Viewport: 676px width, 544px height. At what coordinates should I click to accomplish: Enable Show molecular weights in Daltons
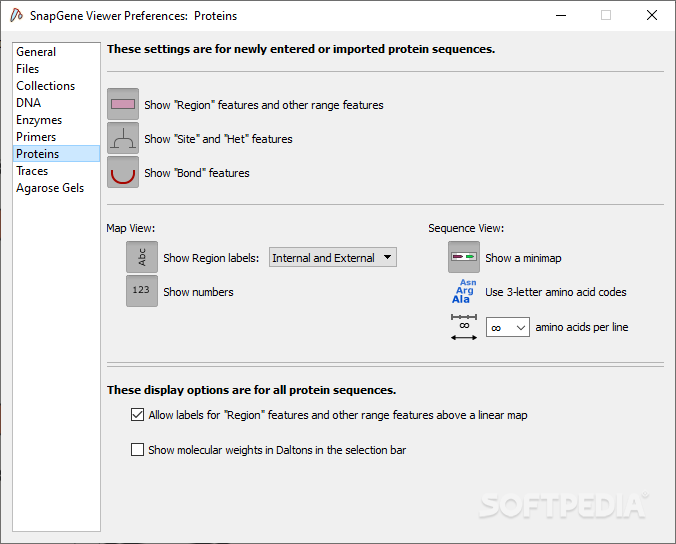tap(137, 450)
